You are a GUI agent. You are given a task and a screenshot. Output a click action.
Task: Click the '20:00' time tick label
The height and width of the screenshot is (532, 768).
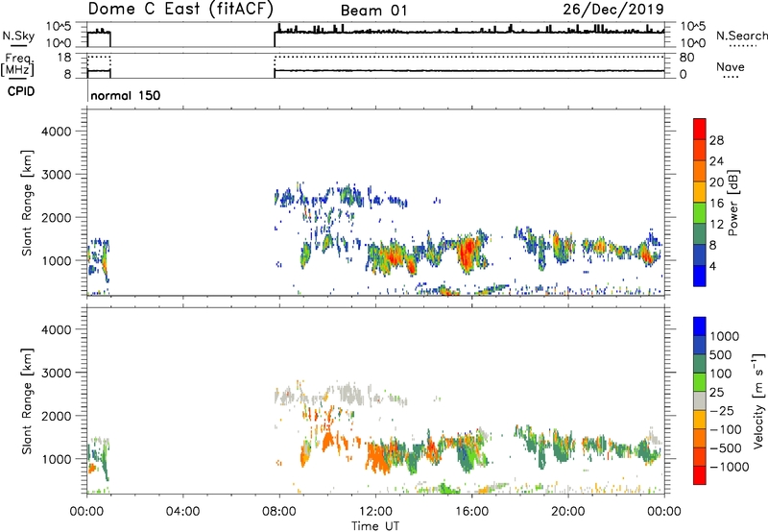[568, 512]
